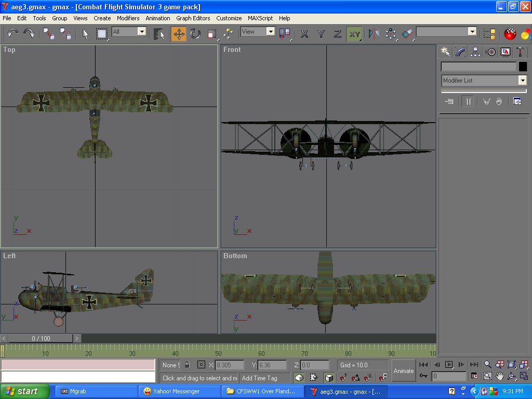Jump with the Go to Start button
Image resolution: width=532 pixels, height=399 pixels.
coord(423,364)
